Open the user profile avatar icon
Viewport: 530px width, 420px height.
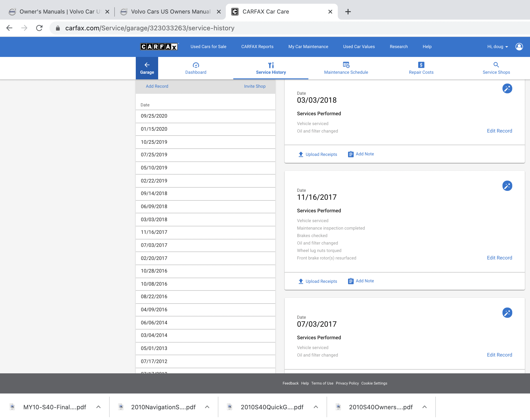click(519, 46)
